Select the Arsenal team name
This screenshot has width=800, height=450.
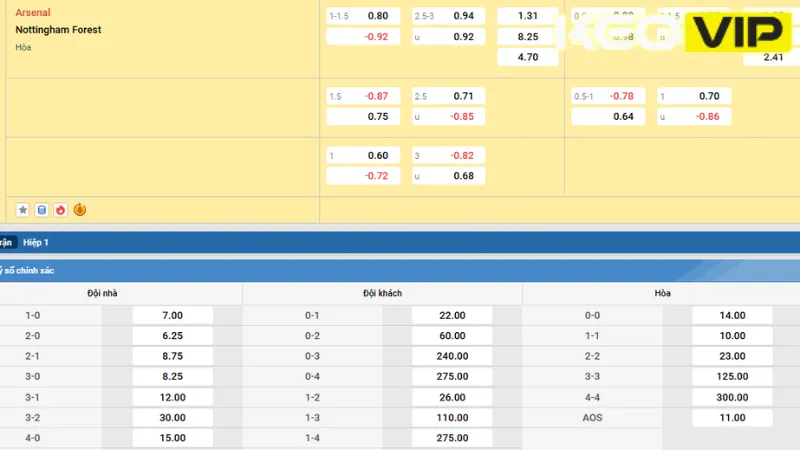33,13
